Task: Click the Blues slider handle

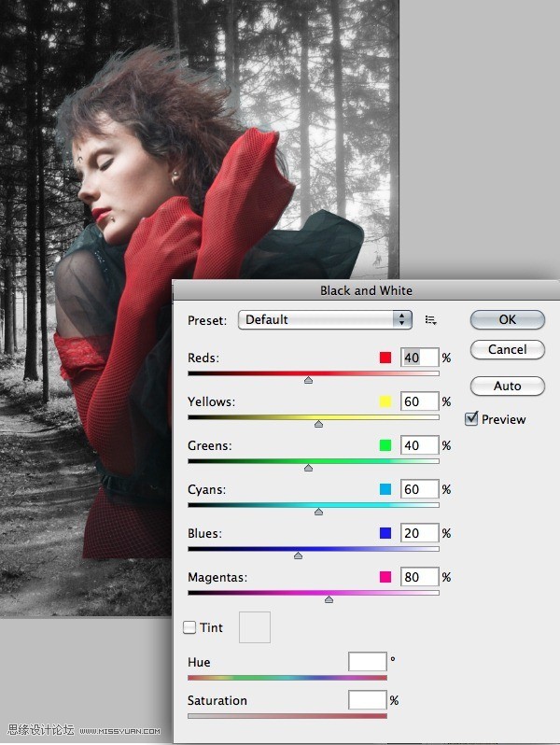Action: click(x=298, y=555)
